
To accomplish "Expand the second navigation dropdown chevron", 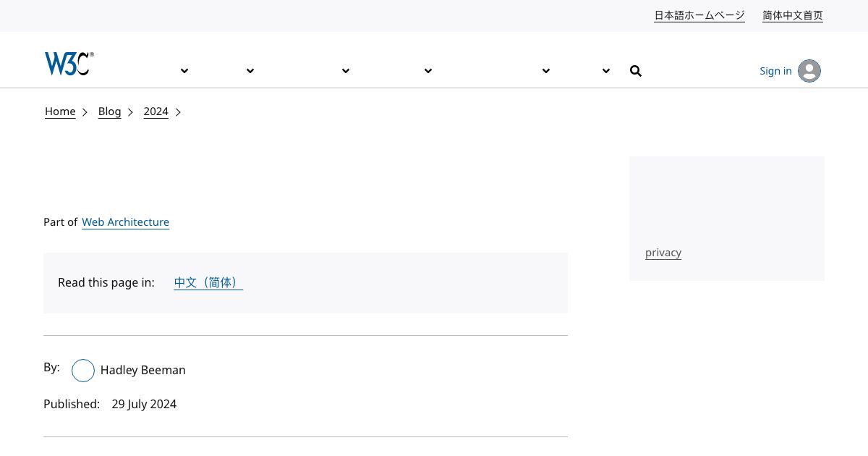I will tap(250, 70).
